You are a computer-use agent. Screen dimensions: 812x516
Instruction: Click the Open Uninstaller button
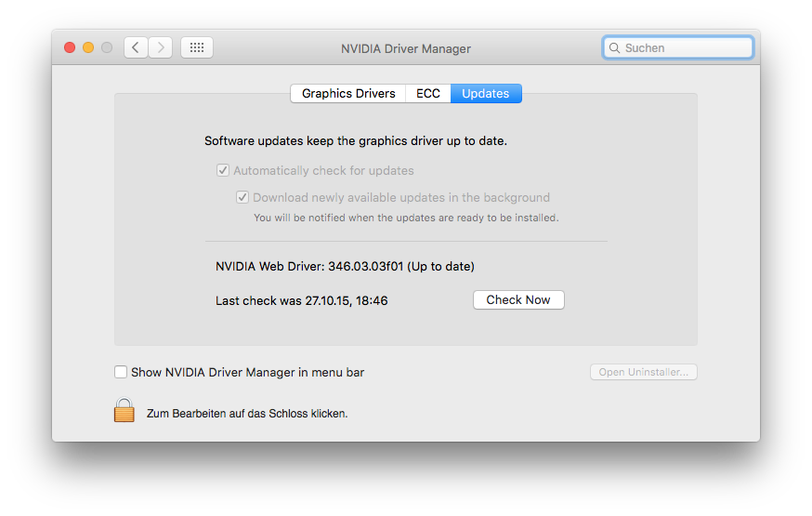[643, 372]
